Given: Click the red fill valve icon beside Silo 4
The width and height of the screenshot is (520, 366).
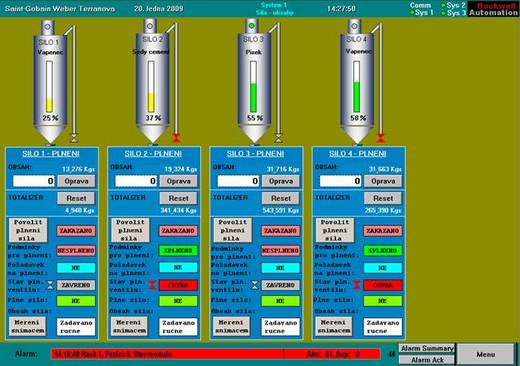Looking at the screenshot, I should (380, 138).
